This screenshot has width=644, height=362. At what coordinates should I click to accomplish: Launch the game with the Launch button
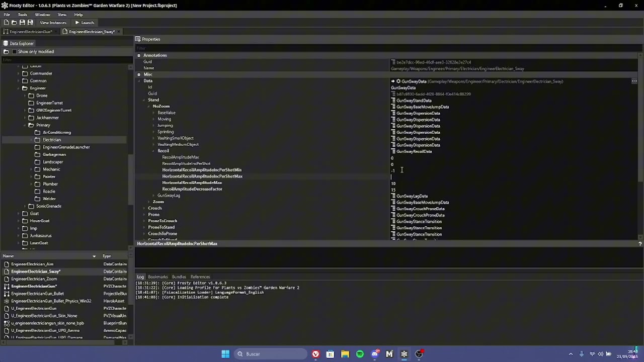(x=84, y=23)
